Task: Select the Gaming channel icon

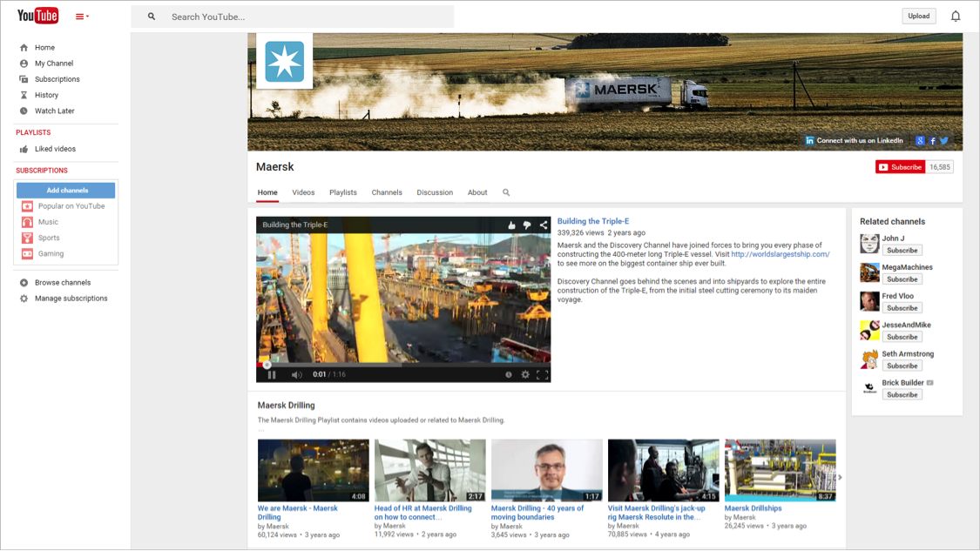Action: (28, 253)
